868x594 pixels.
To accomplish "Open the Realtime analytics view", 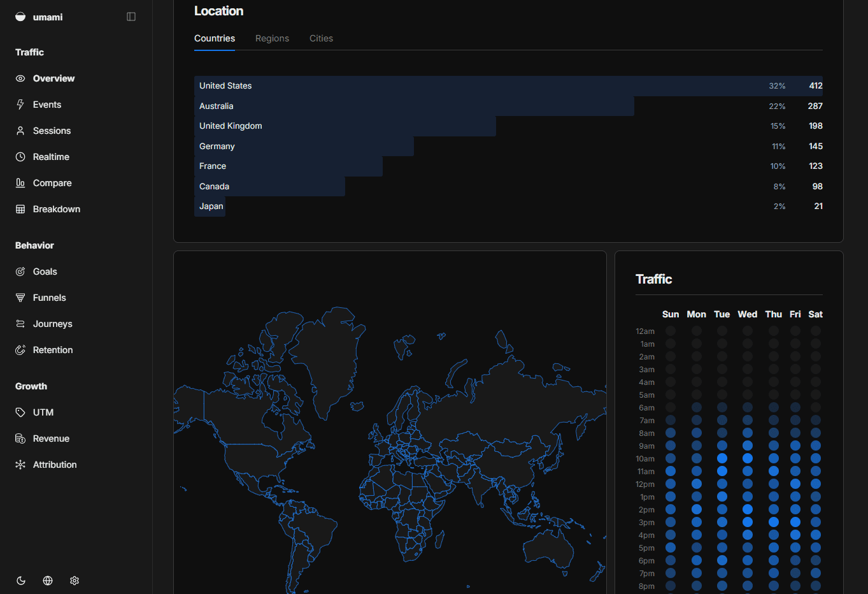I will pyautogui.click(x=51, y=156).
